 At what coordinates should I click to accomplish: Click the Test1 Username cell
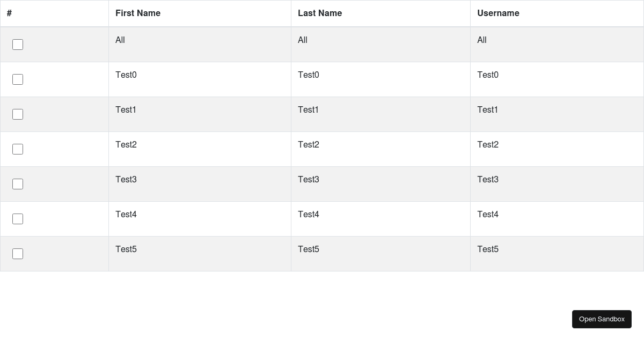coord(488,110)
